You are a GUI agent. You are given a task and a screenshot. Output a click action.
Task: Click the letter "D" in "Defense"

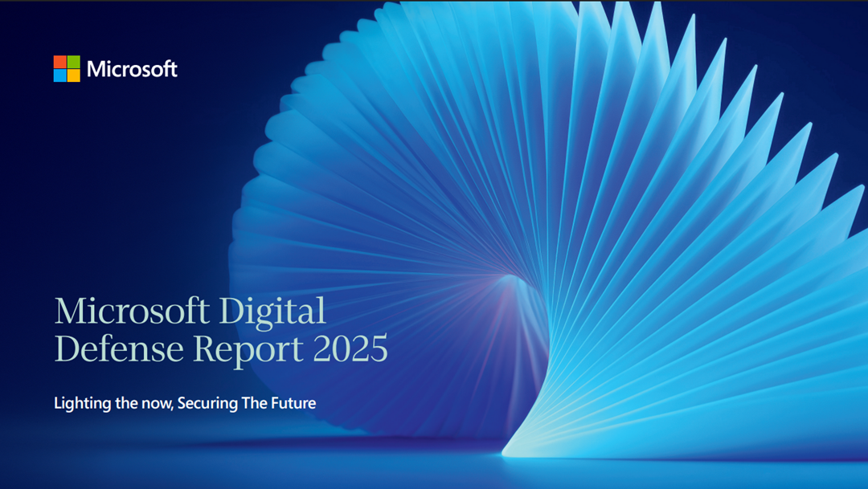[x=63, y=349]
